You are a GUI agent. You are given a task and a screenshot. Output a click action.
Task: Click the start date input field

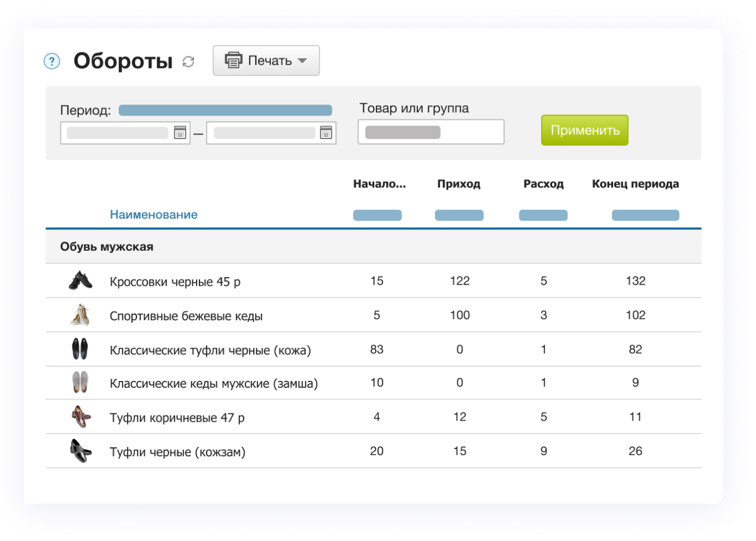coord(125,133)
